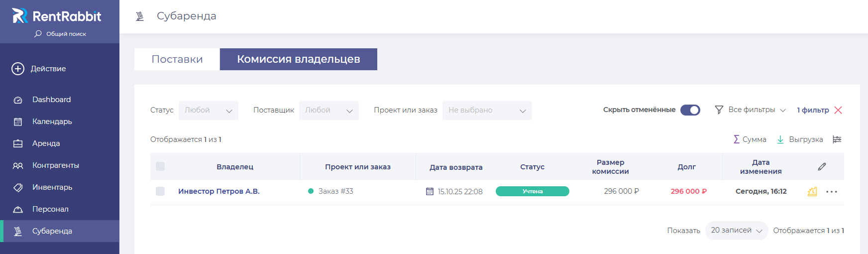The width and height of the screenshot is (868, 254).
Task: Check the select-all checkbox in header
Action: point(160,166)
